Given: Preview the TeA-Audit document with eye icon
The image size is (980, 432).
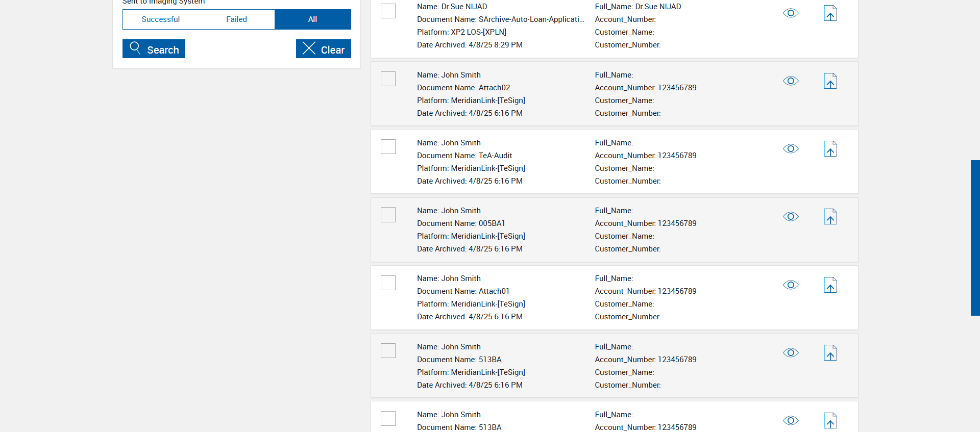Looking at the screenshot, I should click(x=791, y=149).
